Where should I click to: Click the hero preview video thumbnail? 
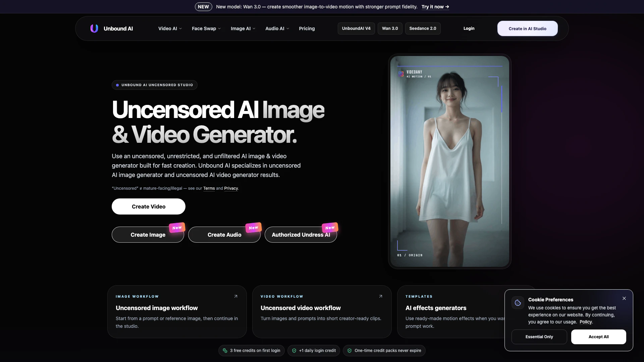[x=450, y=162]
